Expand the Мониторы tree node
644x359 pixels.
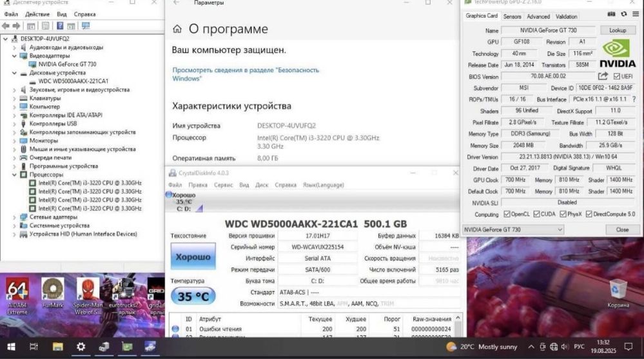coord(14,141)
